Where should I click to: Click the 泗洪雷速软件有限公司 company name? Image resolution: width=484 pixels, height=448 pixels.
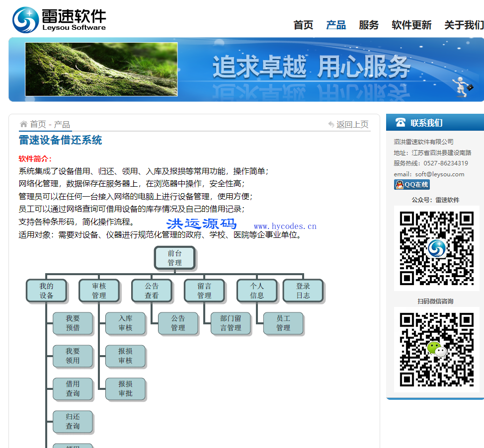[x=423, y=142]
